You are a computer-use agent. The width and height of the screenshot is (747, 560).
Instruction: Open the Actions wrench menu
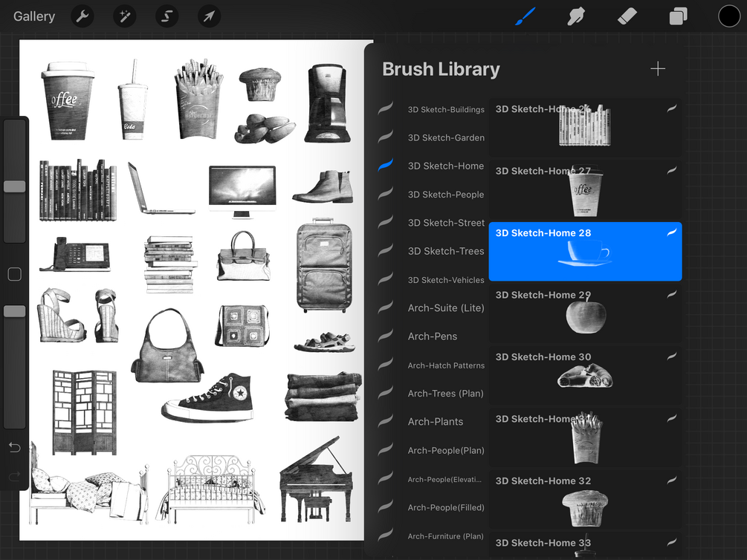tap(83, 16)
